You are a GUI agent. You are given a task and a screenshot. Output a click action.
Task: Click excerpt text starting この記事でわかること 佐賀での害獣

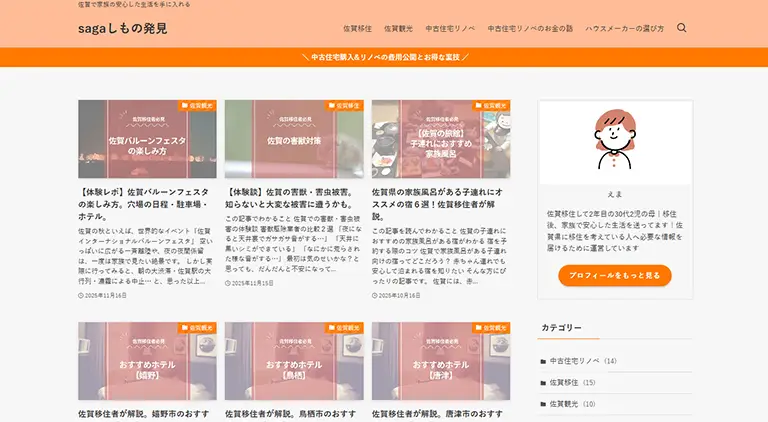[x=293, y=244]
